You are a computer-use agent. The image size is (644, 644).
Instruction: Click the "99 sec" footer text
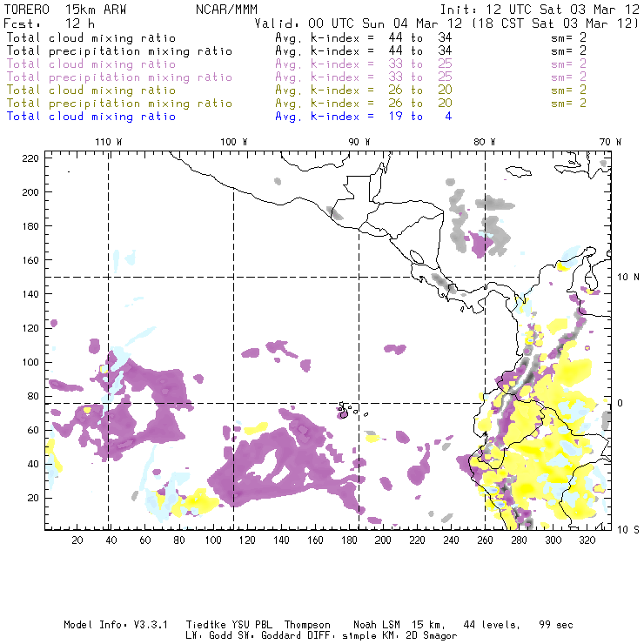tap(556, 625)
